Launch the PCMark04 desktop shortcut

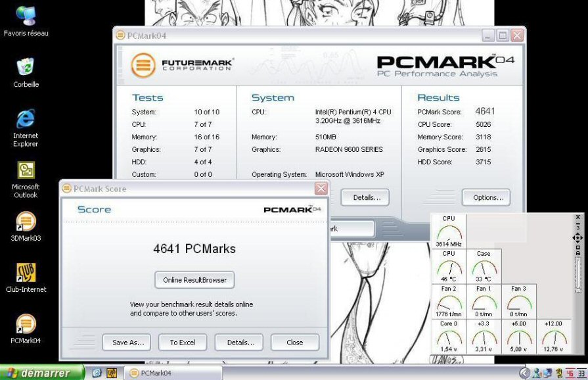click(x=26, y=329)
